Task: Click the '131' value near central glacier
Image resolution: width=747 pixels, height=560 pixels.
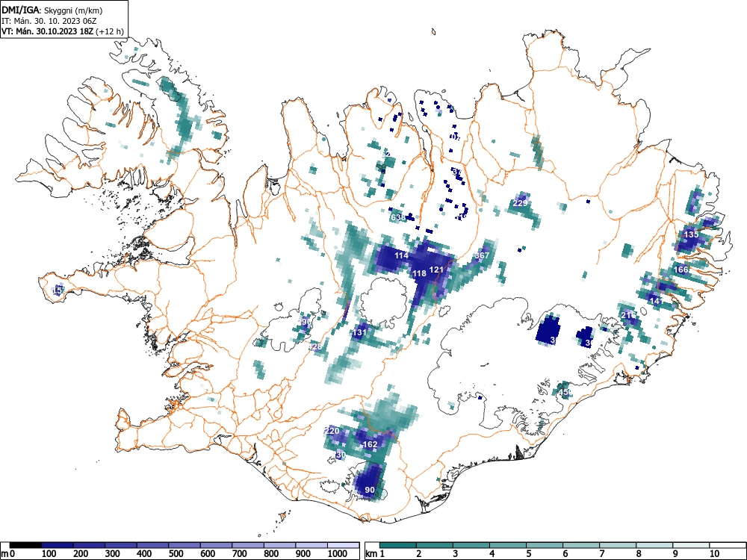Action: click(x=359, y=333)
